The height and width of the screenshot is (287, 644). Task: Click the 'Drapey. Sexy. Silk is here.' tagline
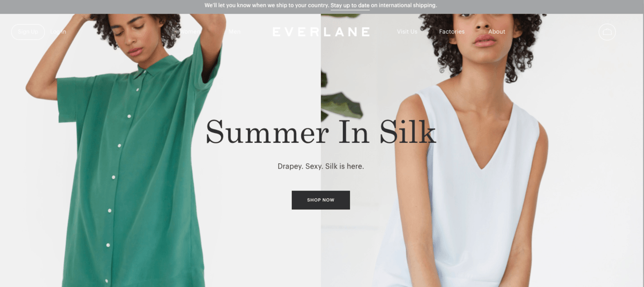pos(321,166)
